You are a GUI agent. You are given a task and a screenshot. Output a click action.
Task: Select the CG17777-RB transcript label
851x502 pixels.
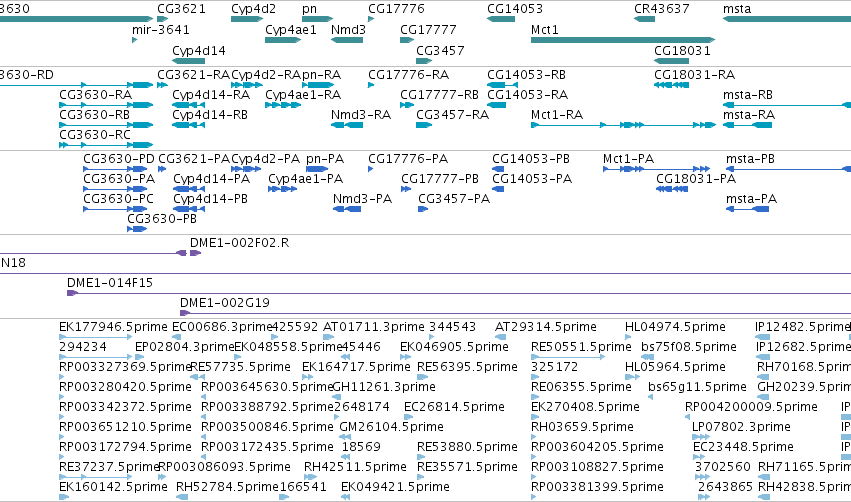[440, 94]
